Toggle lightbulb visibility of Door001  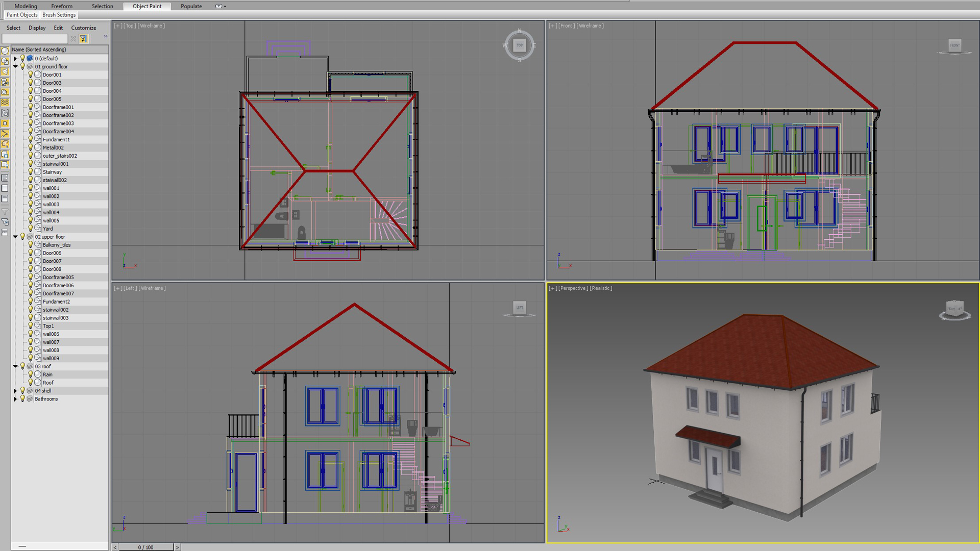pyautogui.click(x=30, y=74)
